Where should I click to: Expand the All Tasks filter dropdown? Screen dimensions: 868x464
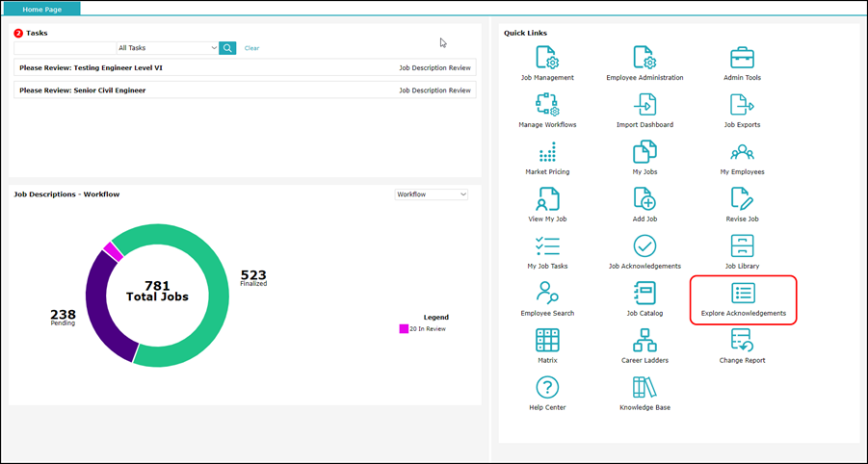167,48
